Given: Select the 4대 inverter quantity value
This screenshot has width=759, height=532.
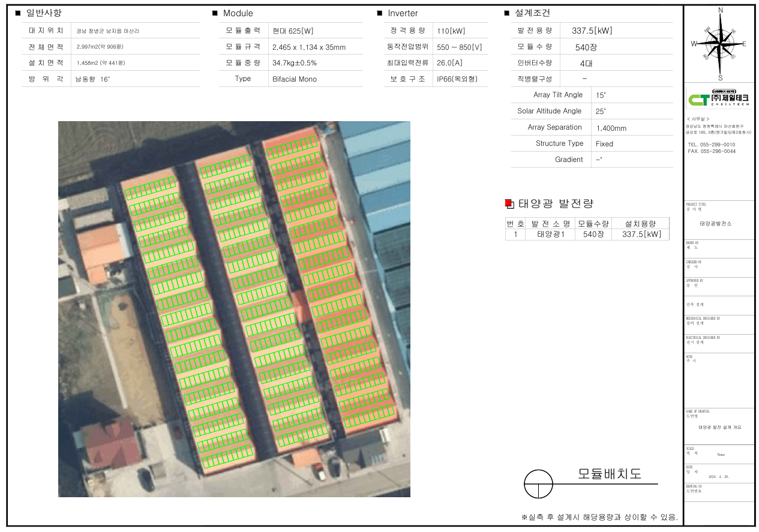Looking at the screenshot, I should click(x=586, y=63).
